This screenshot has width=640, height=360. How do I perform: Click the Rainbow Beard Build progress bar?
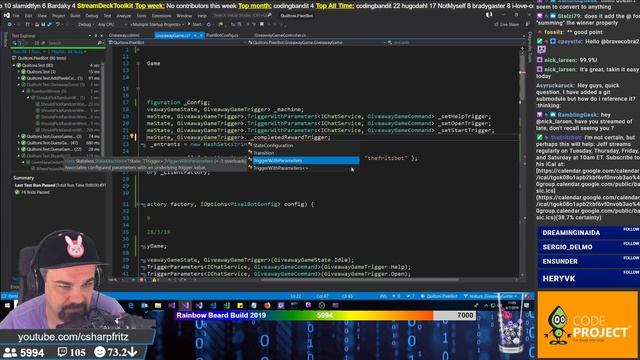coord(325,315)
